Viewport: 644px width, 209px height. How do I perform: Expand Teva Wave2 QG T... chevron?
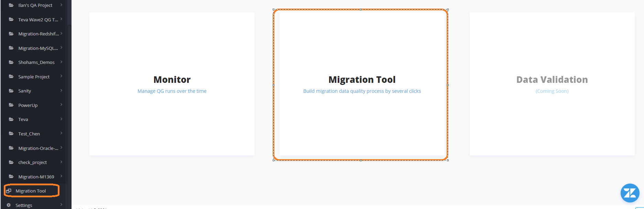(x=61, y=19)
